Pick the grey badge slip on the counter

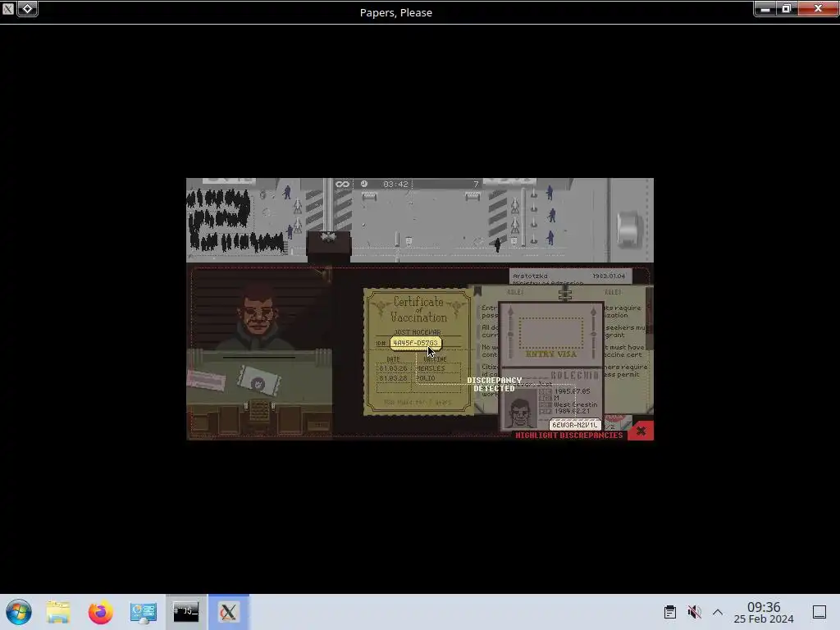[x=258, y=381]
